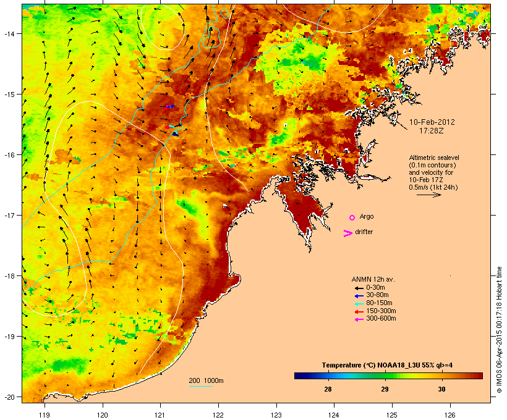Viewport: 507px width, 420px height.
Task: Click the temperature color bar
Action: coord(388,376)
